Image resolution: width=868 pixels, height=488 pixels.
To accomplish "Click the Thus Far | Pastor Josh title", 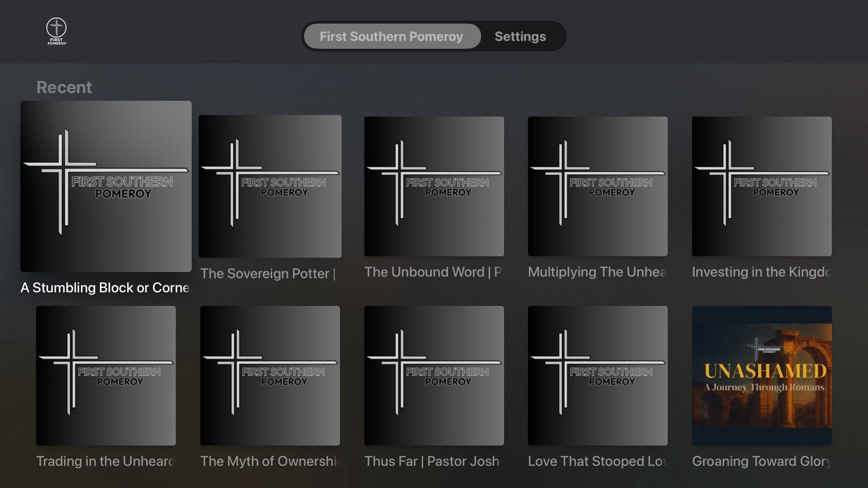I will (432, 461).
